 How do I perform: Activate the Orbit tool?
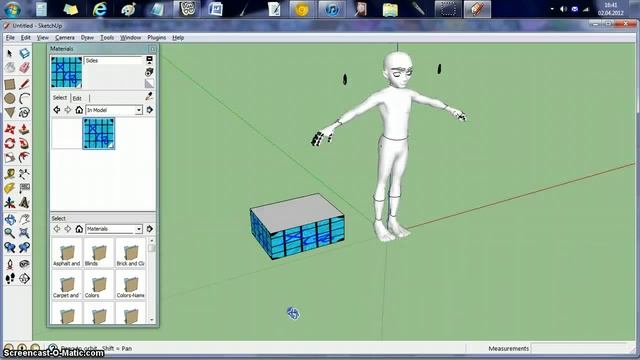(10, 220)
